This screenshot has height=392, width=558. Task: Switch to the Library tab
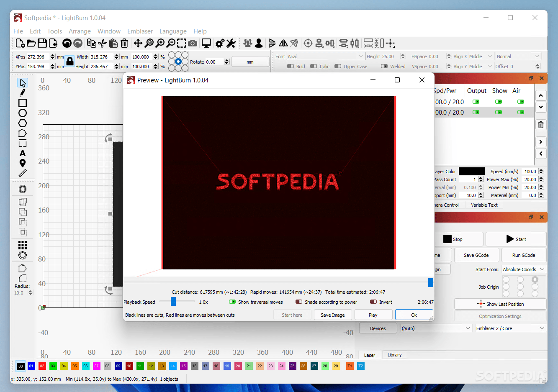coord(394,355)
